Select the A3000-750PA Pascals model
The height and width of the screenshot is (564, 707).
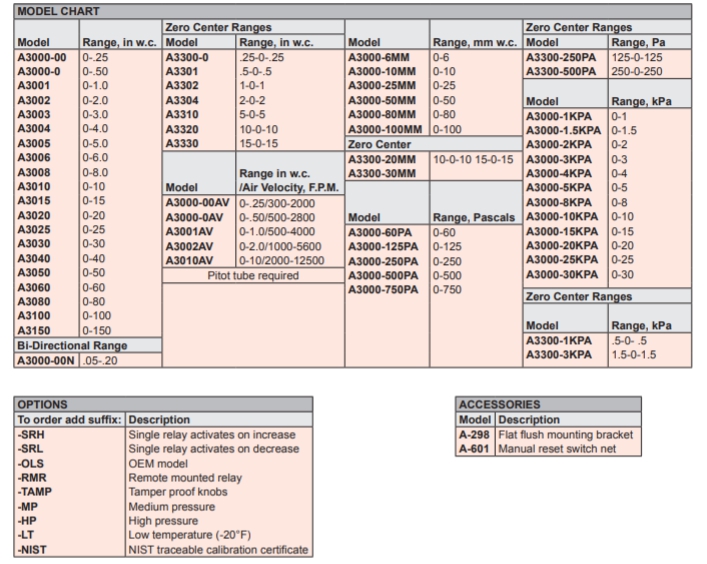click(384, 290)
